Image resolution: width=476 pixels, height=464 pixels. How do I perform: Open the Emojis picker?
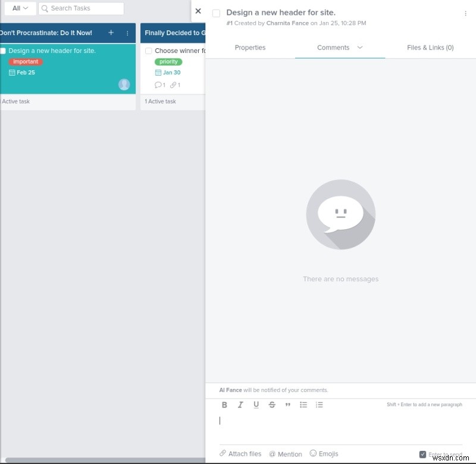pos(324,454)
